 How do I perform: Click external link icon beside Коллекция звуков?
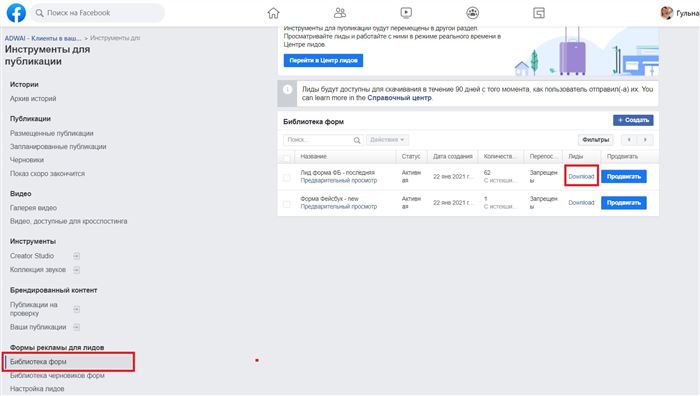76,270
